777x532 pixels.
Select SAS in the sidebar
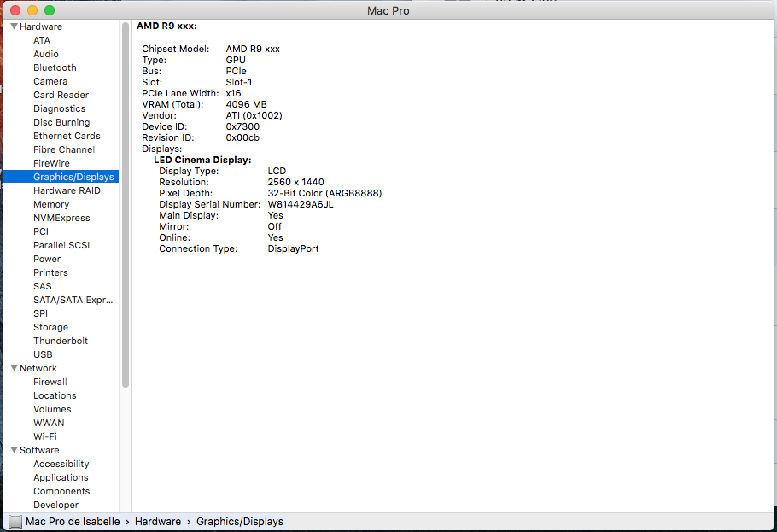point(43,286)
